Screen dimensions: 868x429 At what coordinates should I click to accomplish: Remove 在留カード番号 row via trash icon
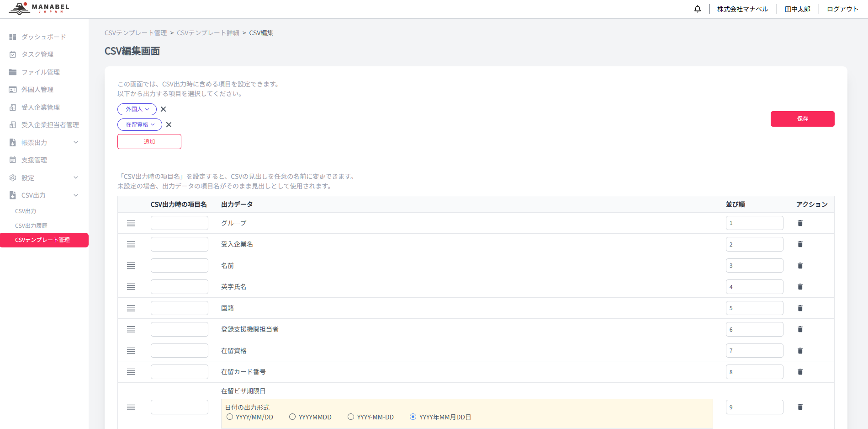800,372
